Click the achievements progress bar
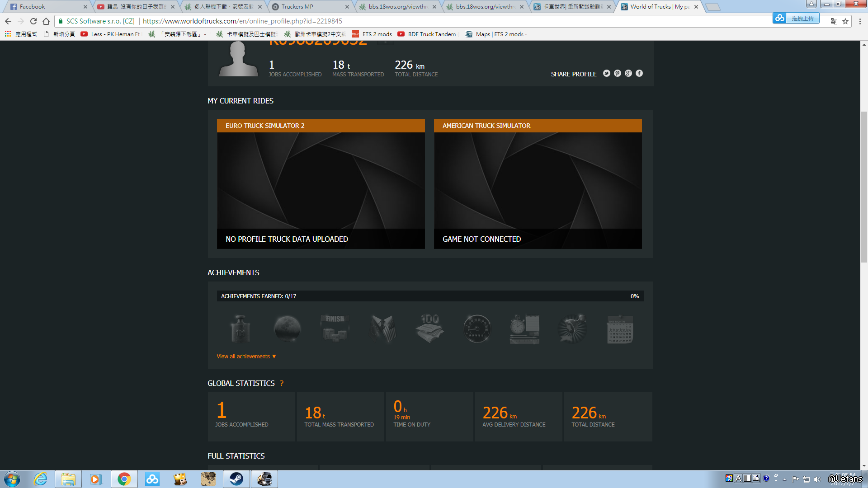This screenshot has height=488, width=868. [x=430, y=296]
